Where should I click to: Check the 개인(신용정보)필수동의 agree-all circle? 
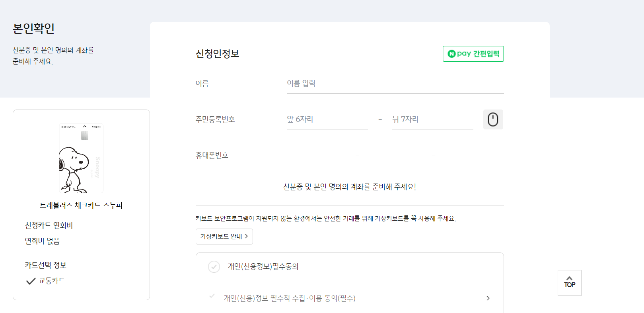(214, 267)
